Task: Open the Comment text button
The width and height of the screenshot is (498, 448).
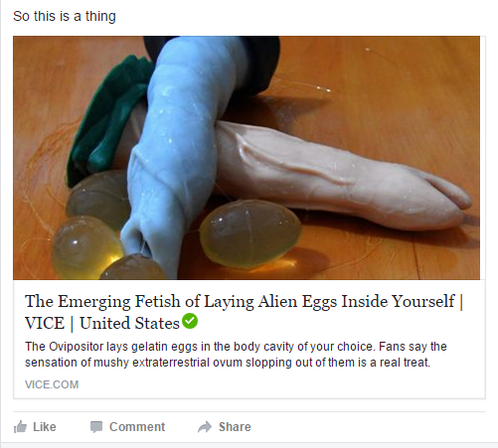Action: tap(137, 427)
